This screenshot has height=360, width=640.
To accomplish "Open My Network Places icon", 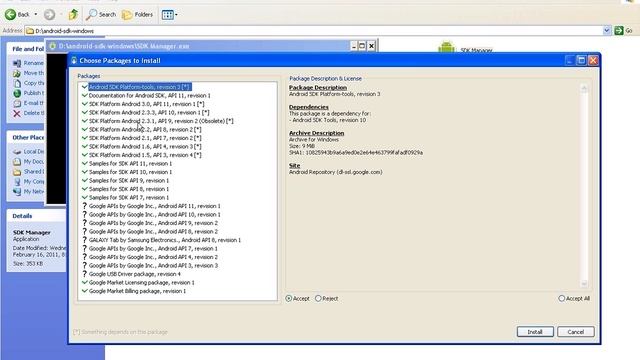I will coord(17,191).
